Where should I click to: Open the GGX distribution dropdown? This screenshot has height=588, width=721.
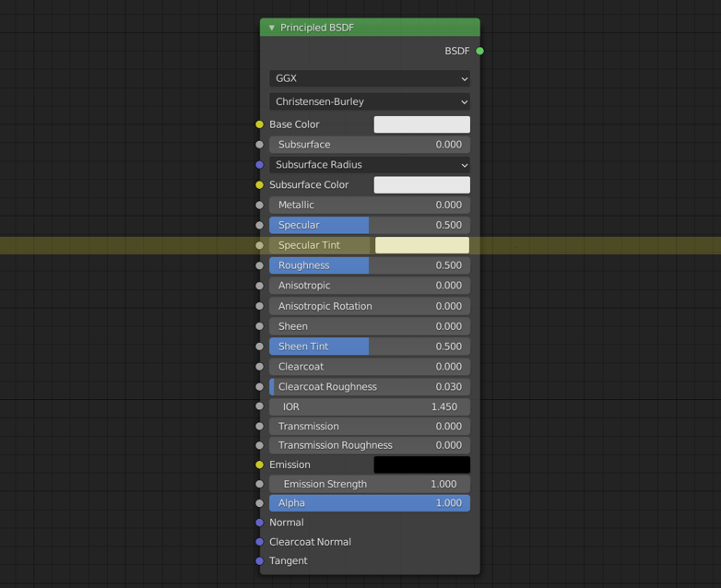click(x=370, y=78)
